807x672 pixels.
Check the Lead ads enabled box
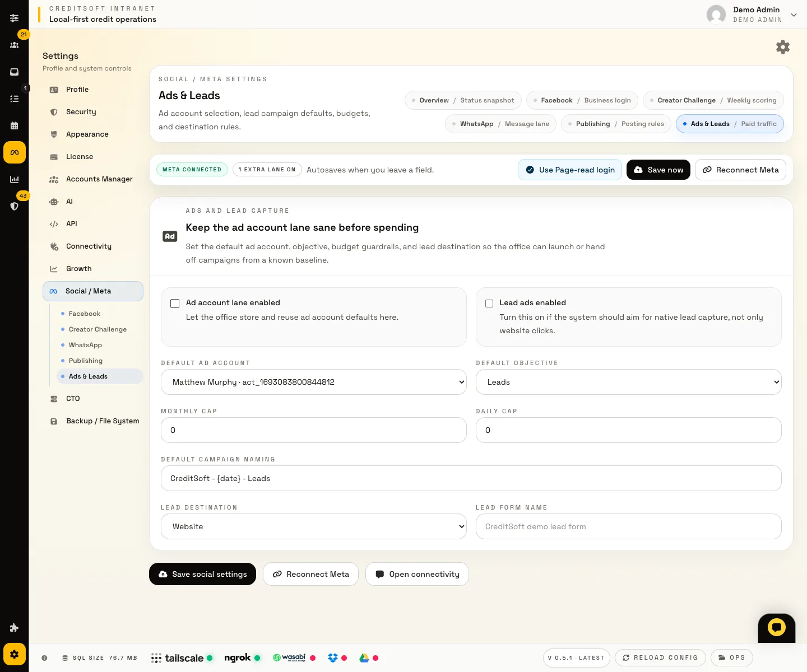tap(489, 304)
